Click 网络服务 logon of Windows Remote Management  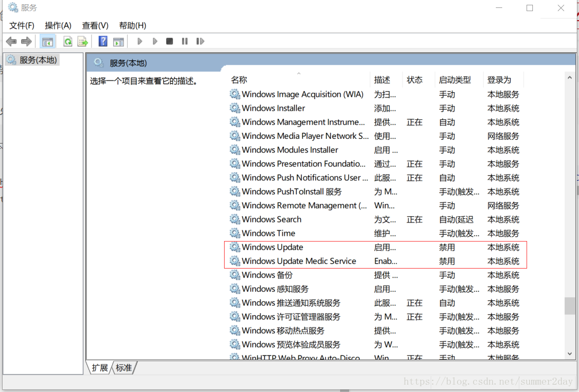coord(503,205)
